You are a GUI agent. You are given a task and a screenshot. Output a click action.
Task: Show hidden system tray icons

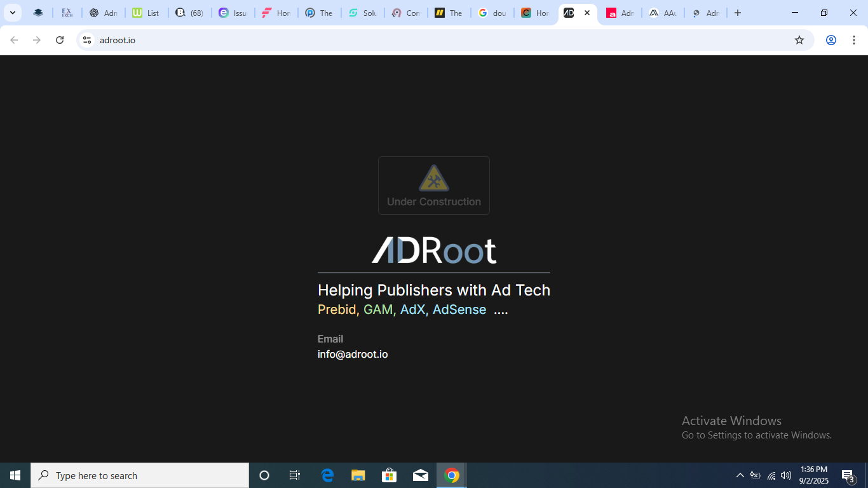[740, 475]
